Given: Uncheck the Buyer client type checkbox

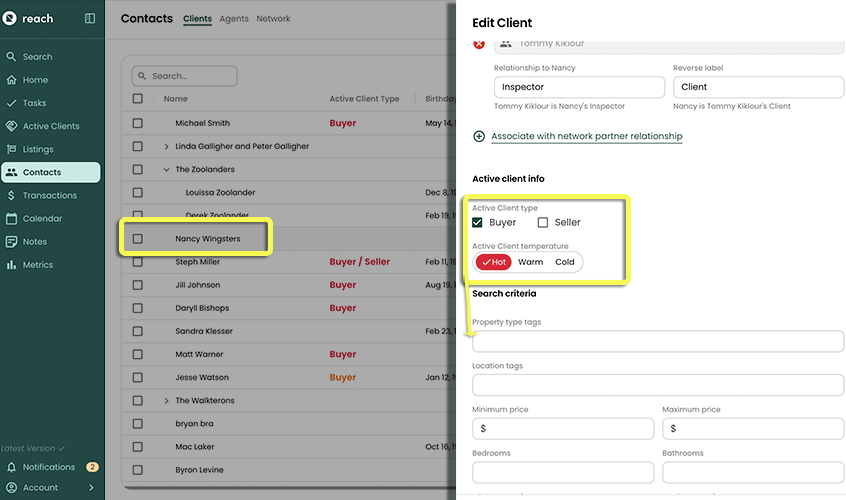Looking at the screenshot, I should [478, 222].
